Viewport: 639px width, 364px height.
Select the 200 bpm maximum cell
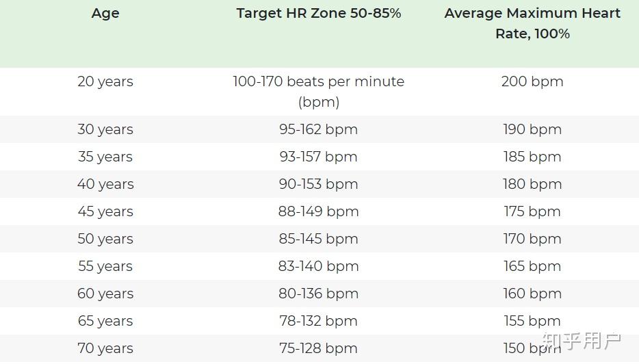pyautogui.click(x=532, y=81)
